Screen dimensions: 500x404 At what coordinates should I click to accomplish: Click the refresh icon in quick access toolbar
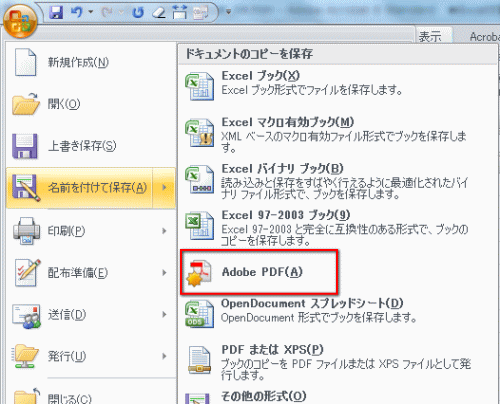pyautogui.click(x=138, y=13)
